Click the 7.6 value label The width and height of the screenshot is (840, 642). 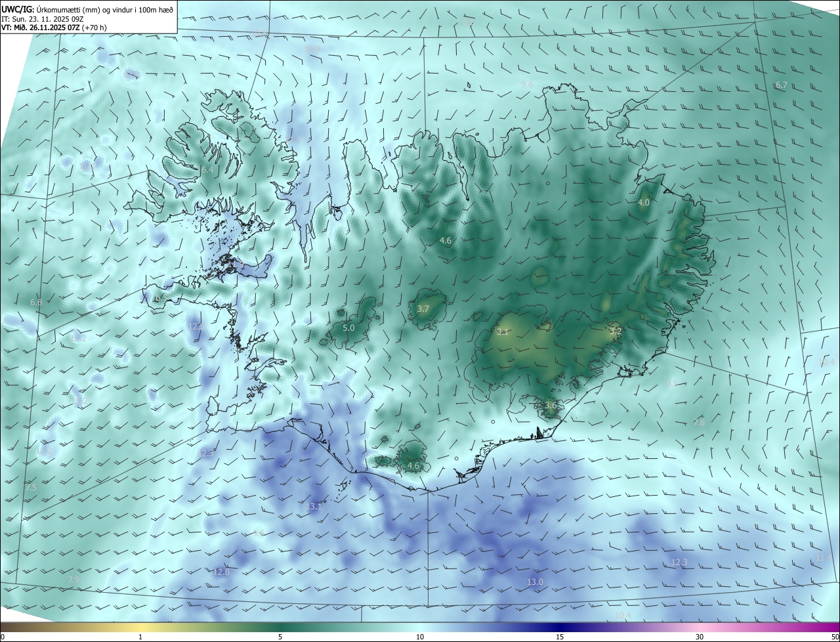699,423
